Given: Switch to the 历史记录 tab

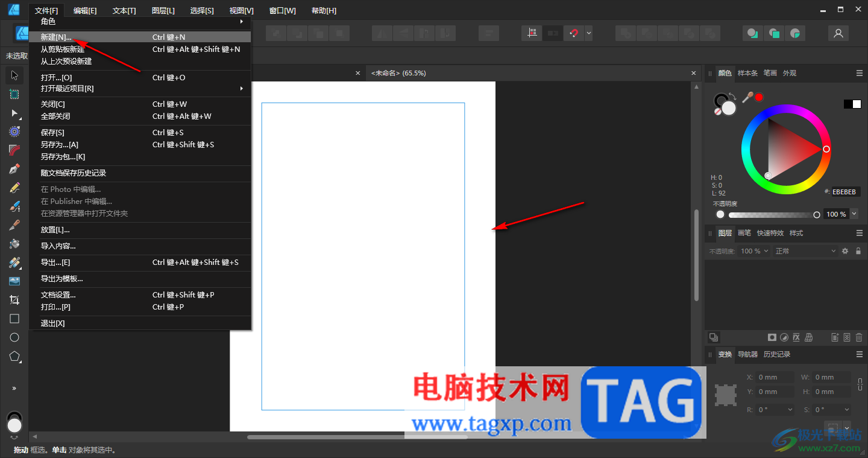Looking at the screenshot, I should click(777, 354).
